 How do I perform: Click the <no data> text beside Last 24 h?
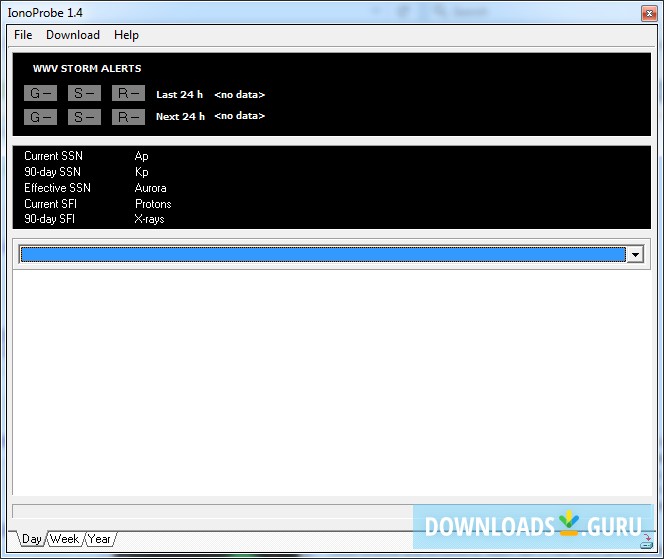(x=240, y=94)
